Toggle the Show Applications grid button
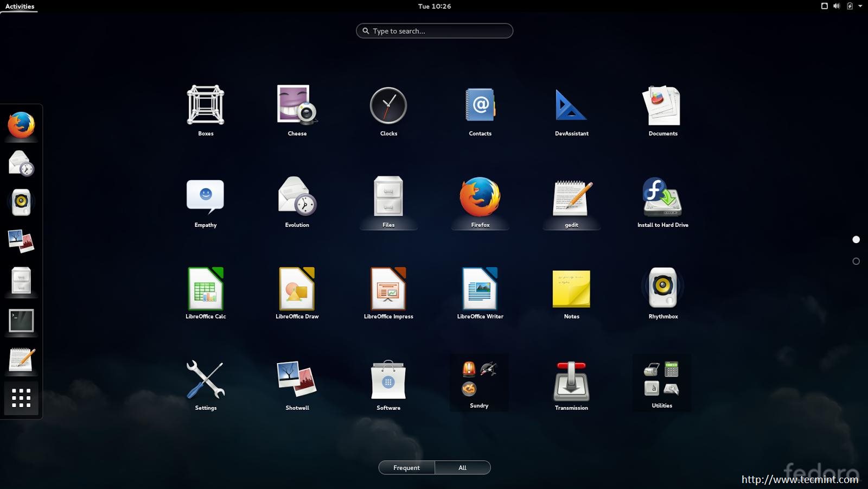 tap(21, 398)
